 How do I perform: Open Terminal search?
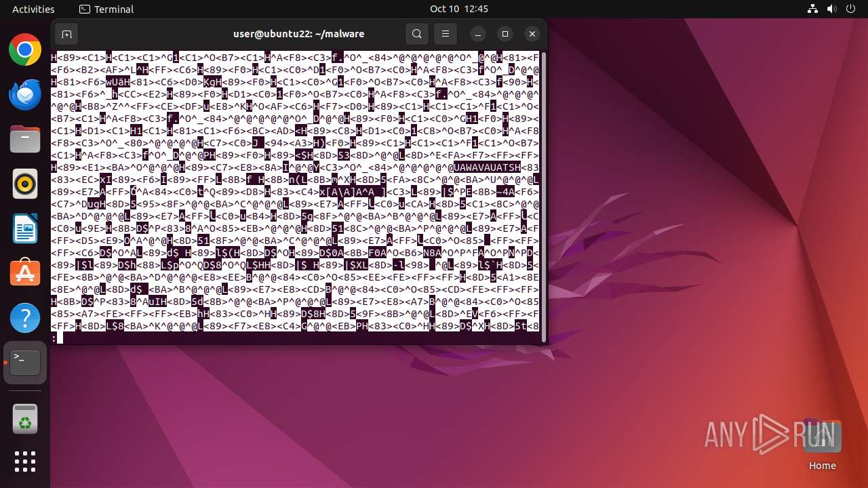click(417, 34)
